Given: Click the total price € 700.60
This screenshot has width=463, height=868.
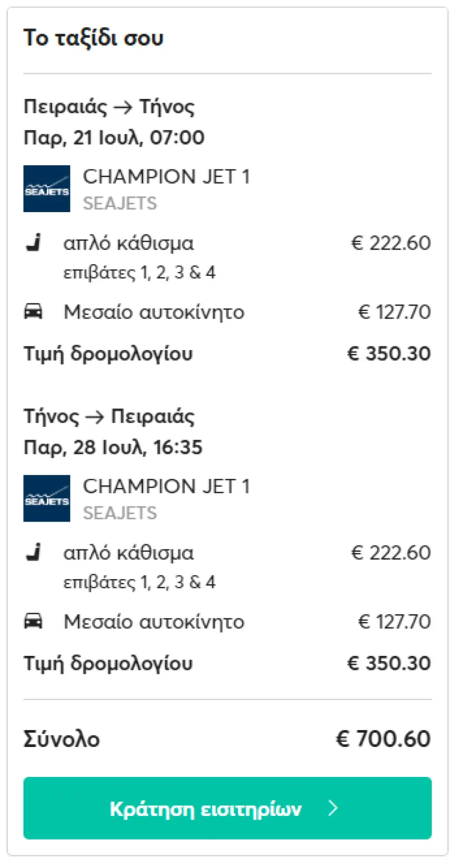Looking at the screenshot, I should 383,739.
